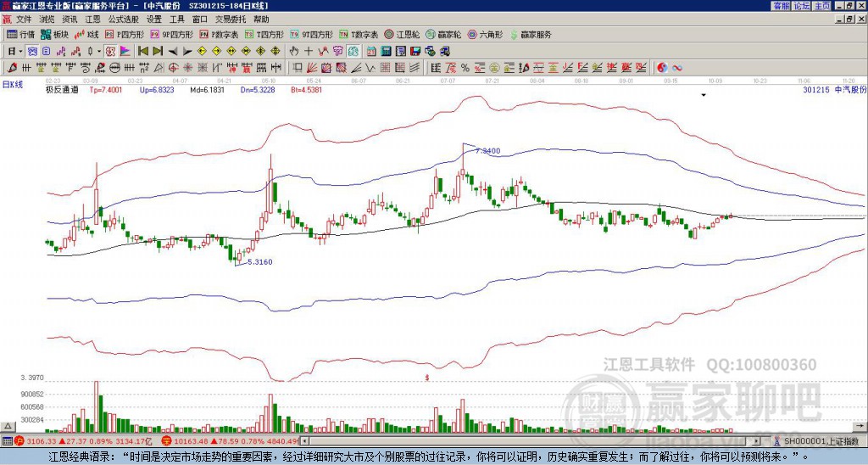
Task: Click the Up=6.8323 value
Action: [157, 90]
